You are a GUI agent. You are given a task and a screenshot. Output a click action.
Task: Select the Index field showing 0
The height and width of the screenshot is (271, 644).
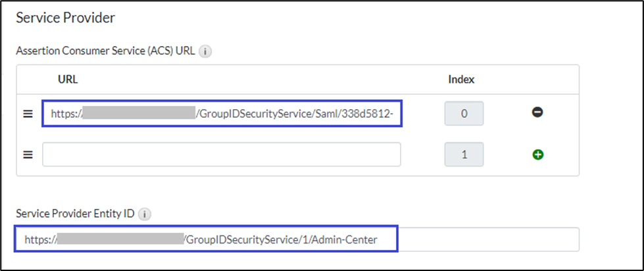point(464,114)
